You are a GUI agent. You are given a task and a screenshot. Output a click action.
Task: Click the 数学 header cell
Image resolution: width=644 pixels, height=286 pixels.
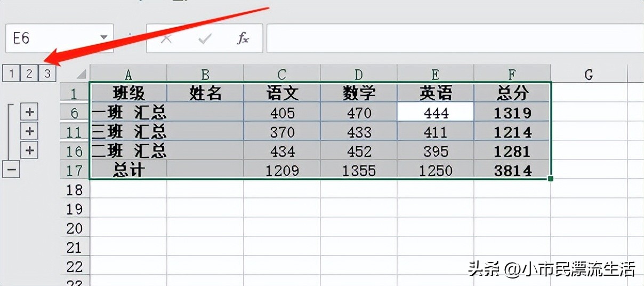tap(359, 93)
